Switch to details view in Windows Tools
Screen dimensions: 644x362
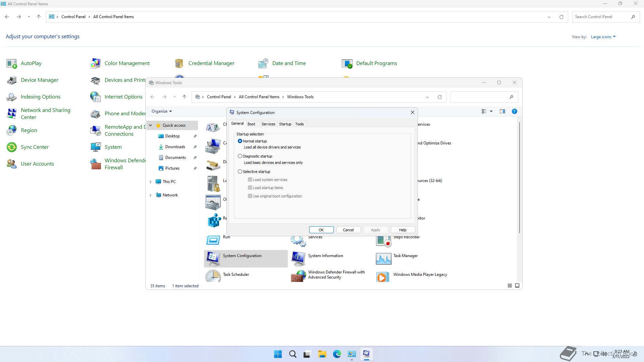509,286
